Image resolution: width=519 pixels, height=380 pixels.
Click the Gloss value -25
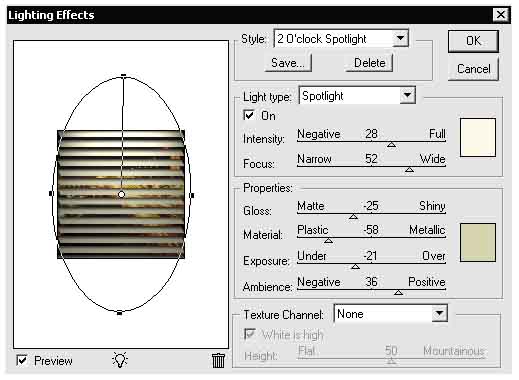click(x=371, y=206)
